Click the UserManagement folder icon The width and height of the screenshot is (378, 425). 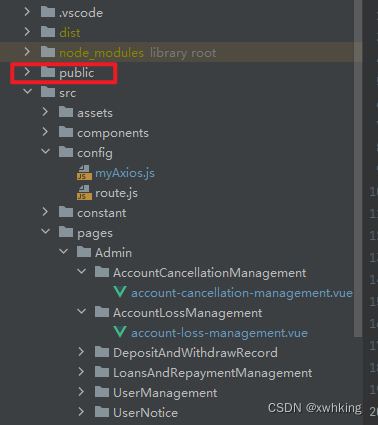102,392
